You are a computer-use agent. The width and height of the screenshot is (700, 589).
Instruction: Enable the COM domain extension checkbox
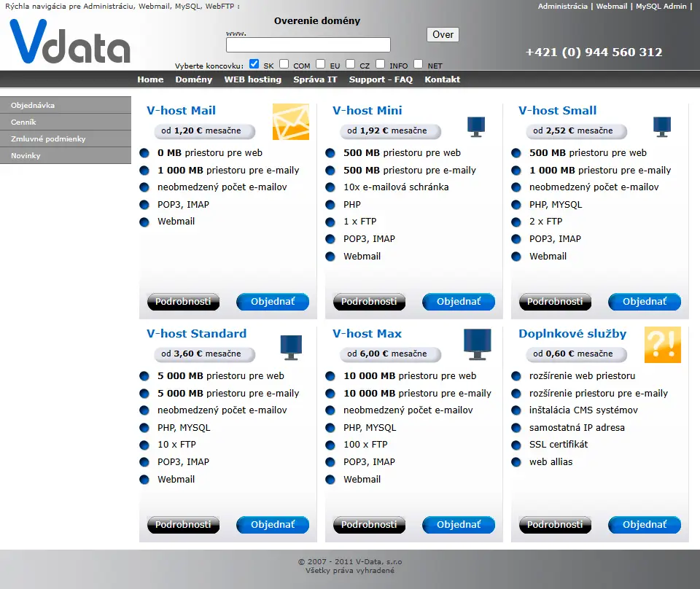click(x=284, y=64)
